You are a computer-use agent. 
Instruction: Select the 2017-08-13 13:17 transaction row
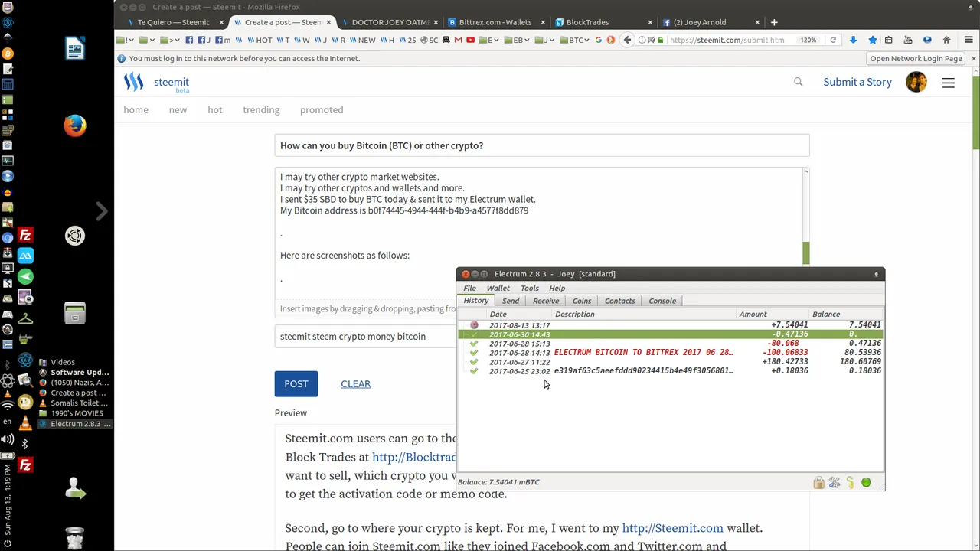click(x=670, y=325)
